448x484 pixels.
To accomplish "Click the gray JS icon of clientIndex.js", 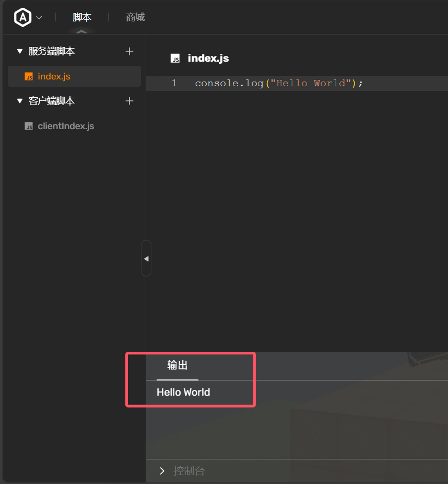I will click(x=29, y=126).
